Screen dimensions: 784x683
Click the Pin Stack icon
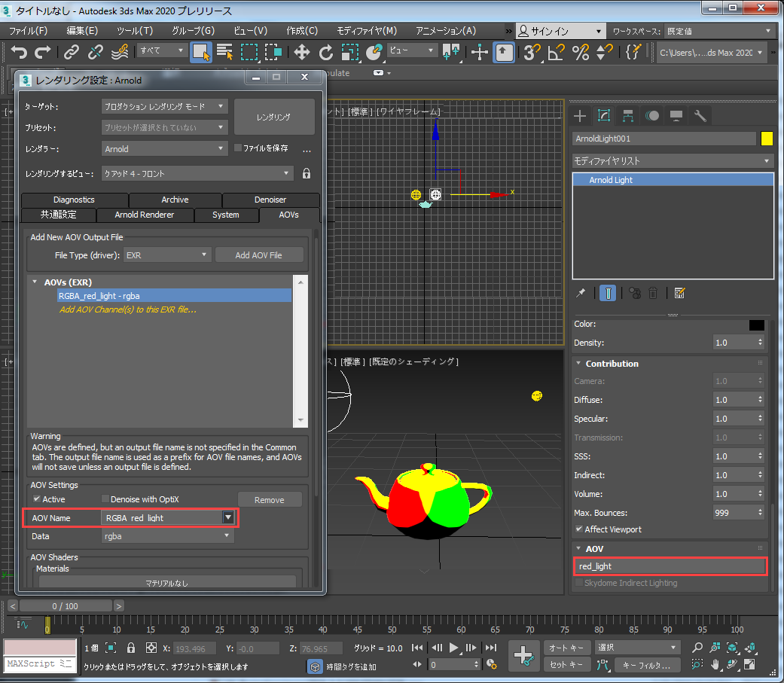[581, 293]
